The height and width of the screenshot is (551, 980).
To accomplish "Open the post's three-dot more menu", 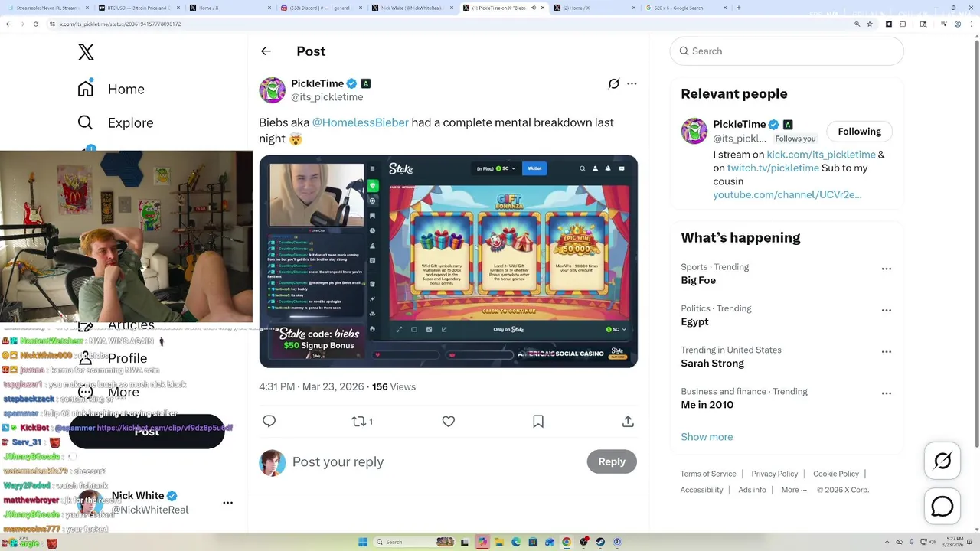I will click(632, 83).
